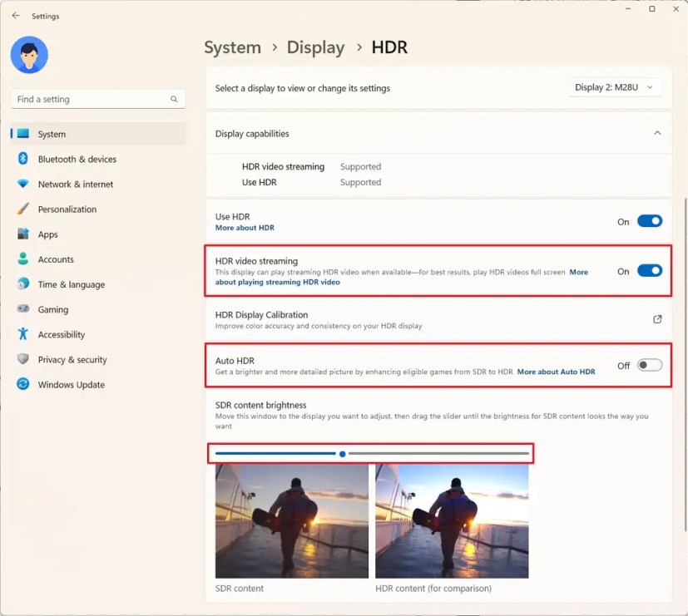Collapse the Display capabilities section

pyautogui.click(x=657, y=132)
